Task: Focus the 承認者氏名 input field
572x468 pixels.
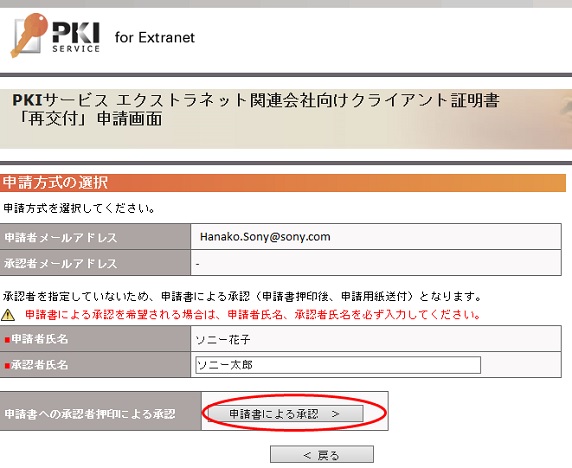Action: point(338,365)
